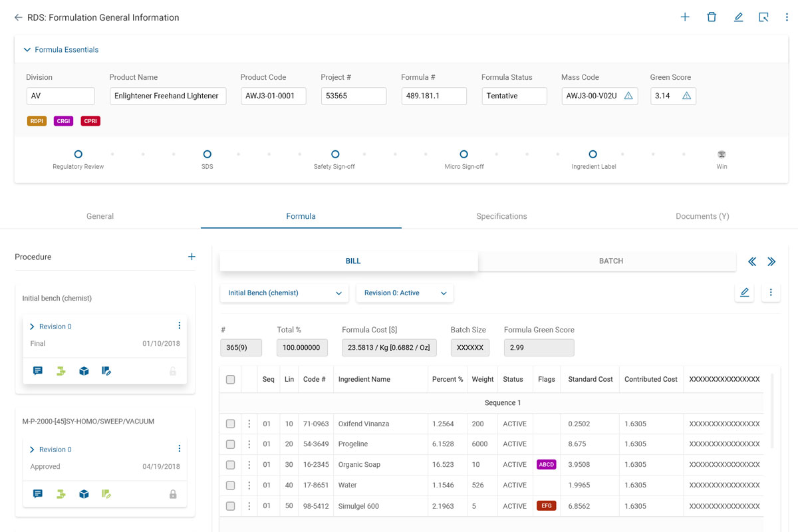This screenshot has height=532, width=798.
Task: Open menu on M-P-2000 Revision 0 card
Action: click(x=180, y=449)
